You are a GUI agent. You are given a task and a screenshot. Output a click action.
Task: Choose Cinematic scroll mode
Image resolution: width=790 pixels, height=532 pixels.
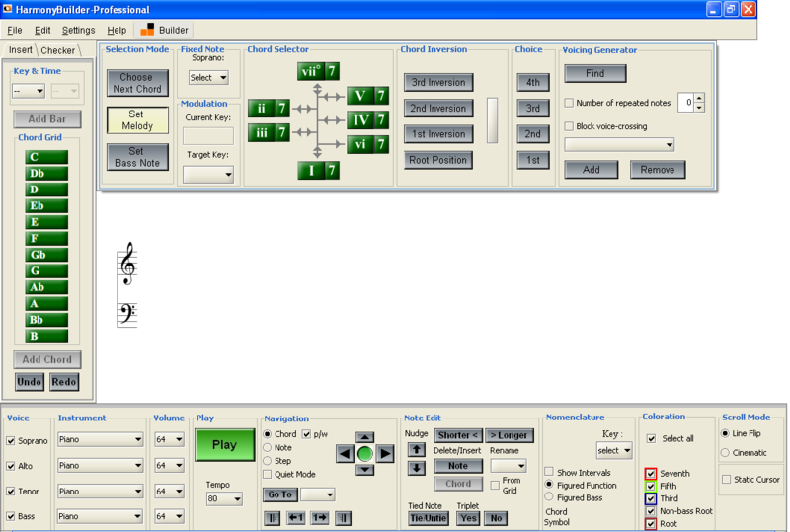[725, 452]
